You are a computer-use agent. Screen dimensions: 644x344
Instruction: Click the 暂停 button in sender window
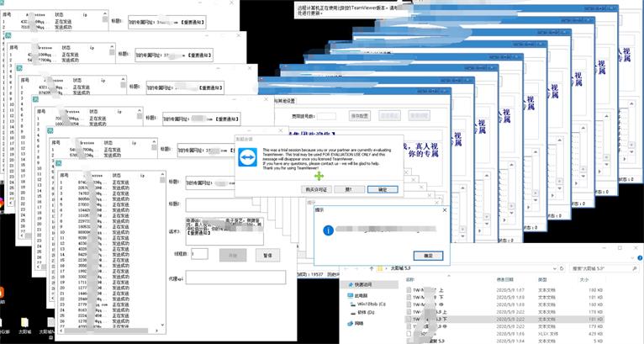[x=268, y=254]
